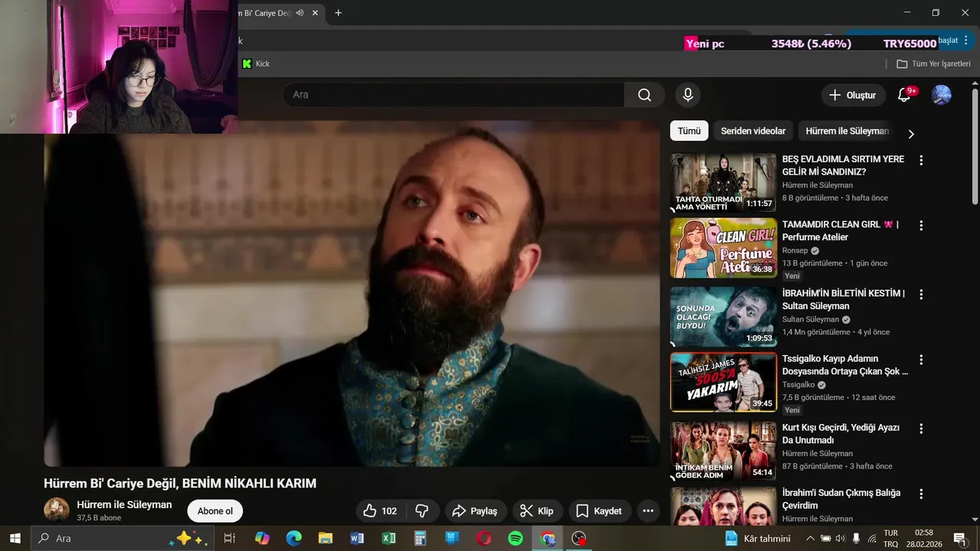The width and height of the screenshot is (980, 551).
Task: Like the video with thumbs up
Action: coord(381,511)
